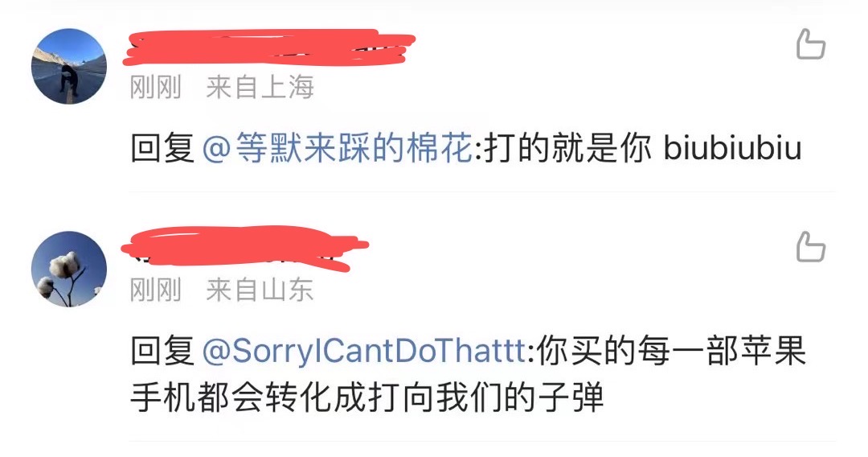Viewport: 868px width, 457px height.
Task: Like the comment from 山东
Action: click(810, 247)
